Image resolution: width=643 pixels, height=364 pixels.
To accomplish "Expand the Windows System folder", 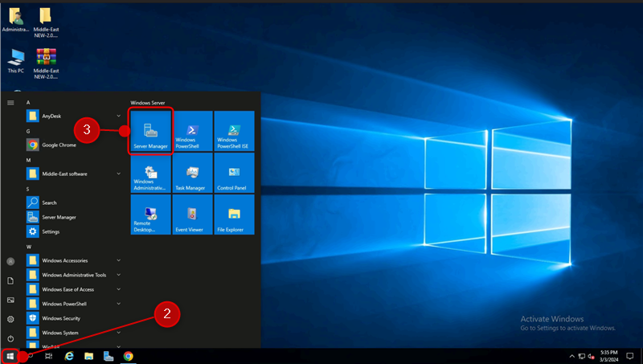I will pyautogui.click(x=118, y=333).
